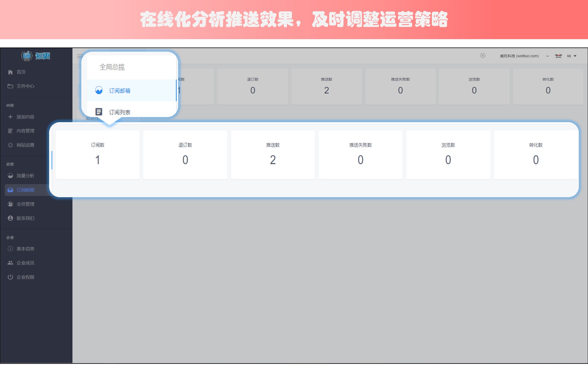
Task: Select 订阅列表 in the popup menu
Action: coord(120,112)
